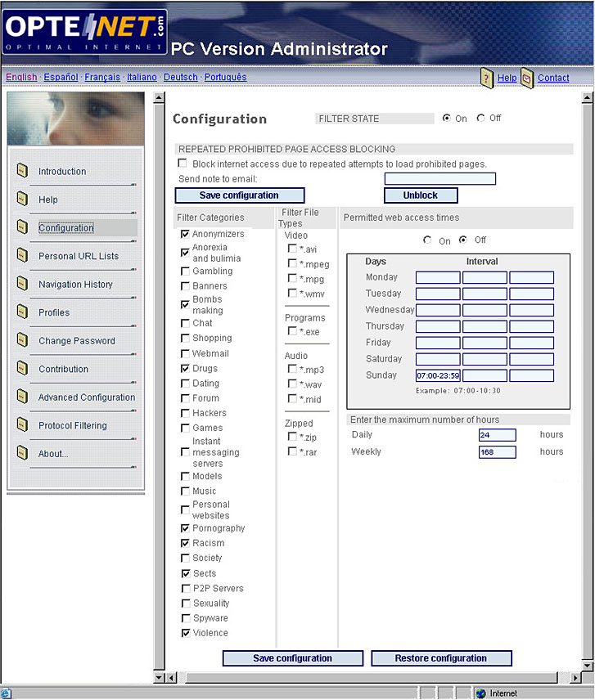Click the Daily maximum hours field
Image resolution: width=595 pixels, height=700 pixels.
tap(497, 435)
